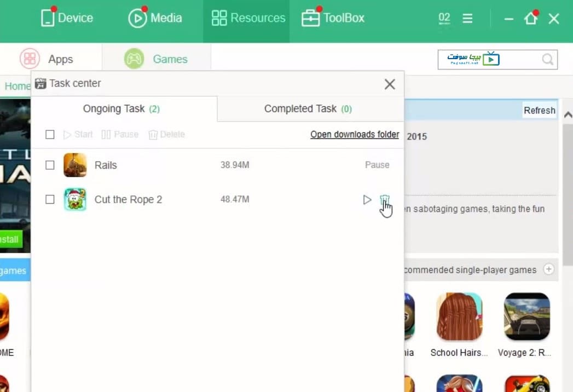Expand the recommended single-player games plus icon
Screen dimensions: 573x392
point(548,269)
